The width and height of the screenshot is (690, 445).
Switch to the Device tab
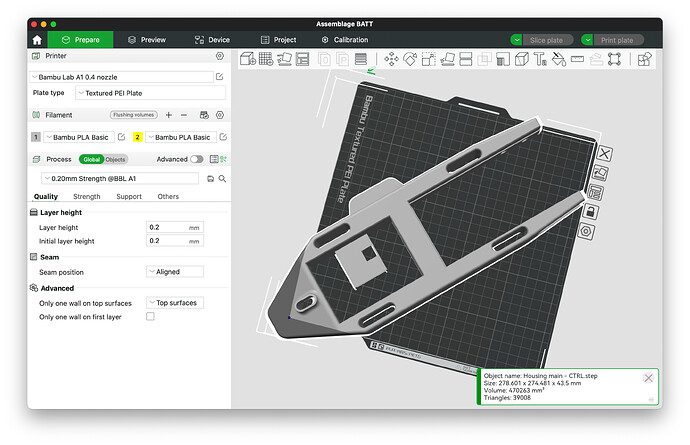click(x=213, y=40)
